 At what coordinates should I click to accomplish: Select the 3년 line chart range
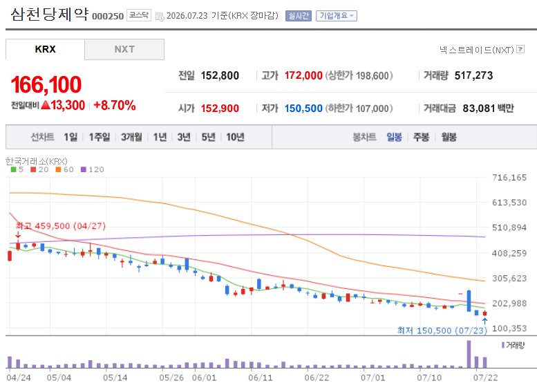[x=184, y=137]
